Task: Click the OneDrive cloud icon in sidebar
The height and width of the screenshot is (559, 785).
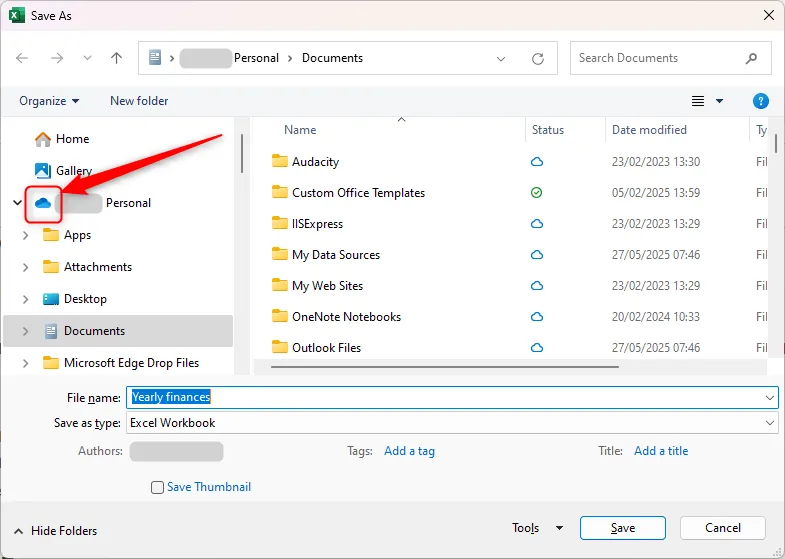Action: [x=43, y=203]
